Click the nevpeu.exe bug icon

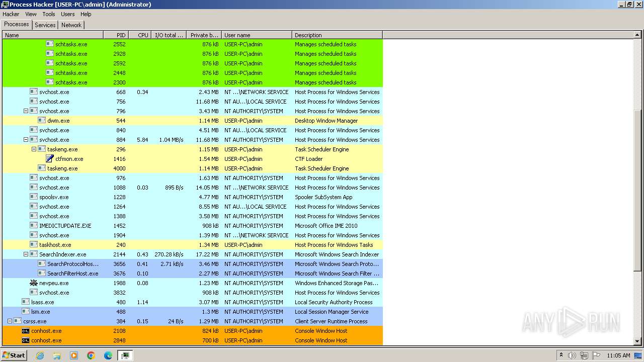[x=34, y=283]
